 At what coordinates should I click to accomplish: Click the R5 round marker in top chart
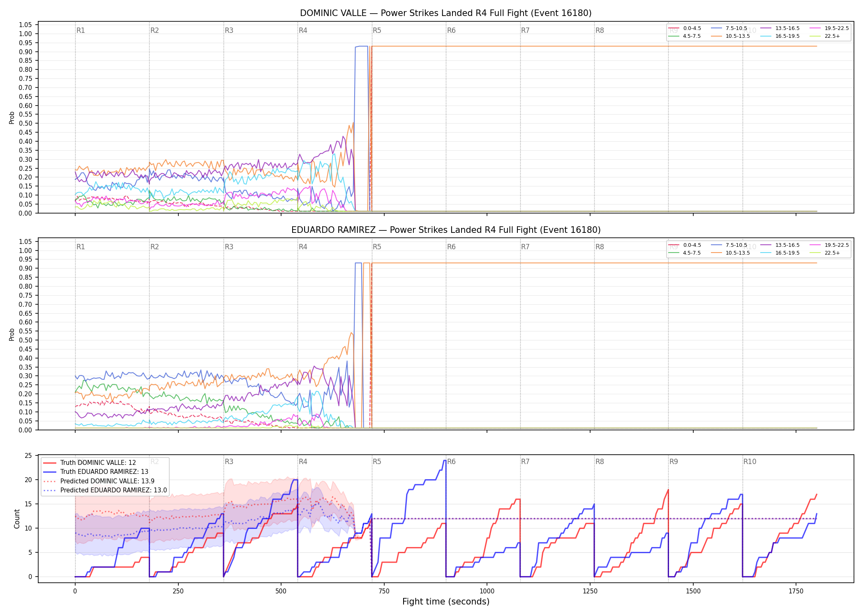tap(377, 30)
